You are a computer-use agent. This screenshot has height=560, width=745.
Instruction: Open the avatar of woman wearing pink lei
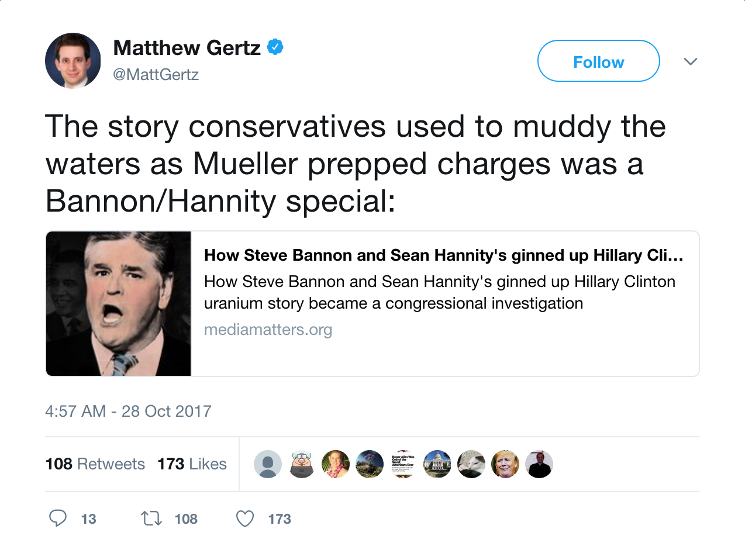point(336,464)
